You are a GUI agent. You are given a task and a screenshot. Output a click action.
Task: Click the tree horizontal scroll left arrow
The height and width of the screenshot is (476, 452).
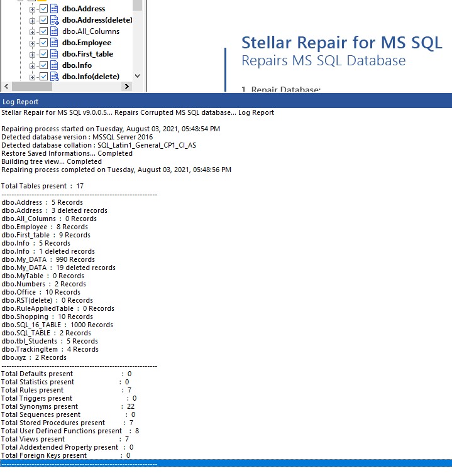point(6,87)
